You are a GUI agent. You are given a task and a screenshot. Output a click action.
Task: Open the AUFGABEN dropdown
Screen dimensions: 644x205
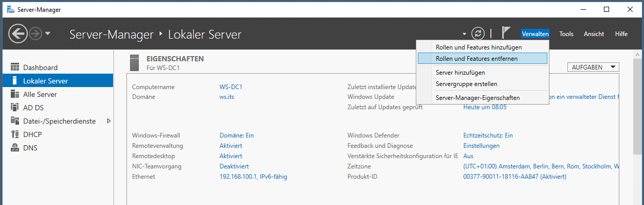tap(593, 67)
